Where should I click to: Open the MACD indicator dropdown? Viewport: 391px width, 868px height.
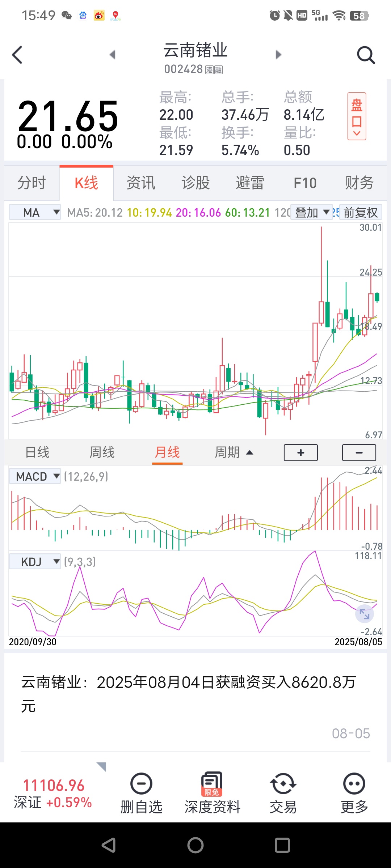point(35,476)
